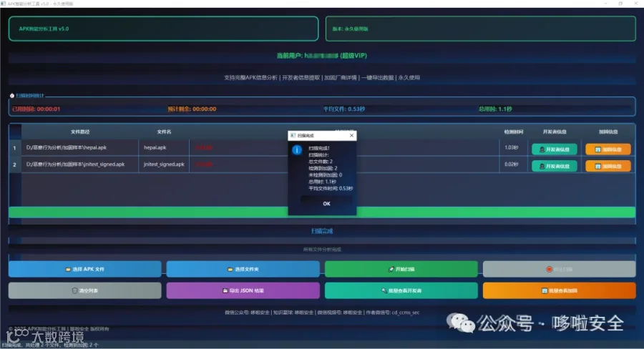Select row 1 number cell in table
This screenshot has width=644, height=349.
[15, 148]
